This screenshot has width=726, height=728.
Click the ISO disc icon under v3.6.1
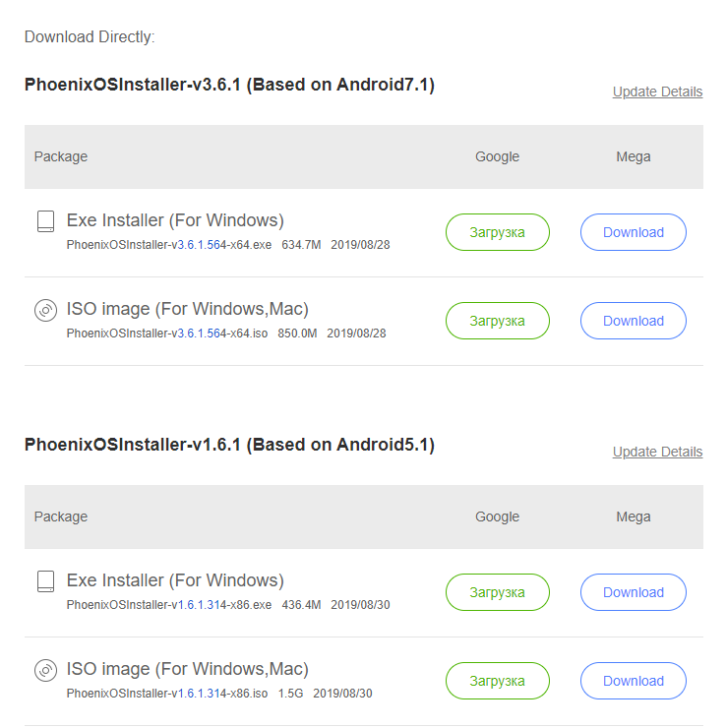[45, 310]
